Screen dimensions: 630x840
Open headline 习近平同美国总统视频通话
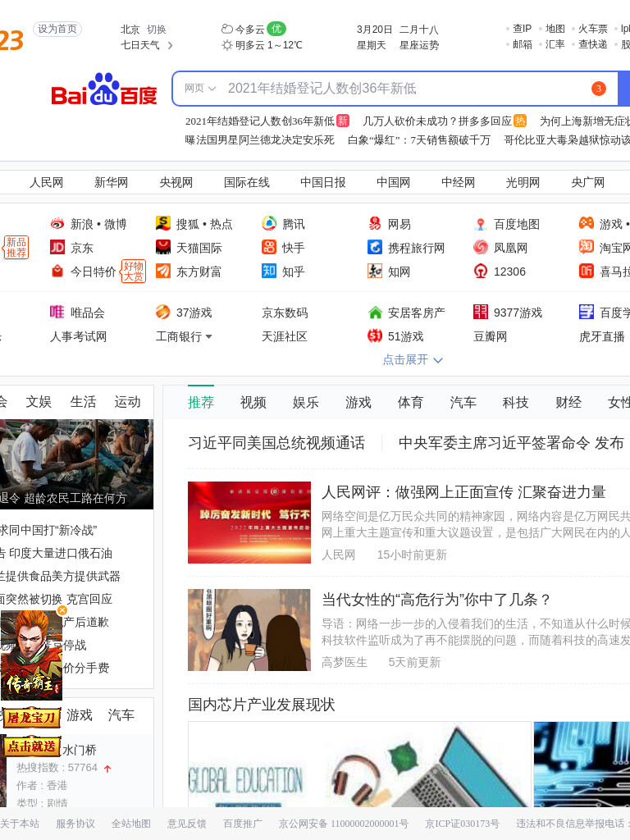(x=276, y=443)
